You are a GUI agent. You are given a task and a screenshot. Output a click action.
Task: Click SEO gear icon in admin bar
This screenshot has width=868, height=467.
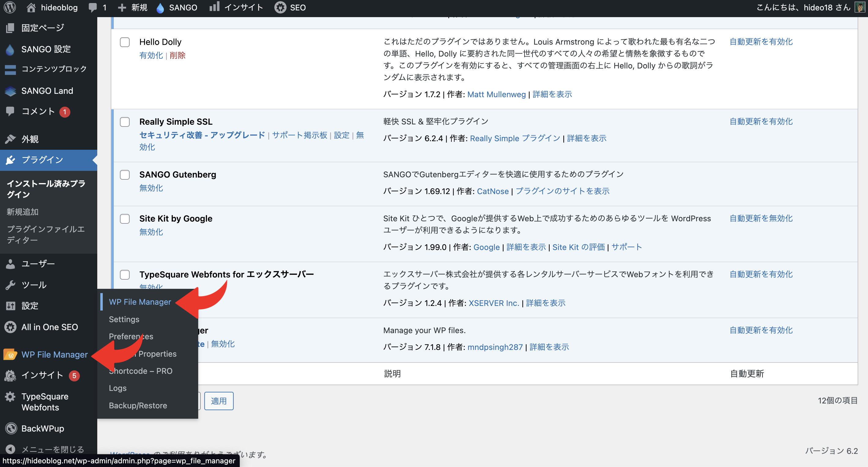point(280,7)
